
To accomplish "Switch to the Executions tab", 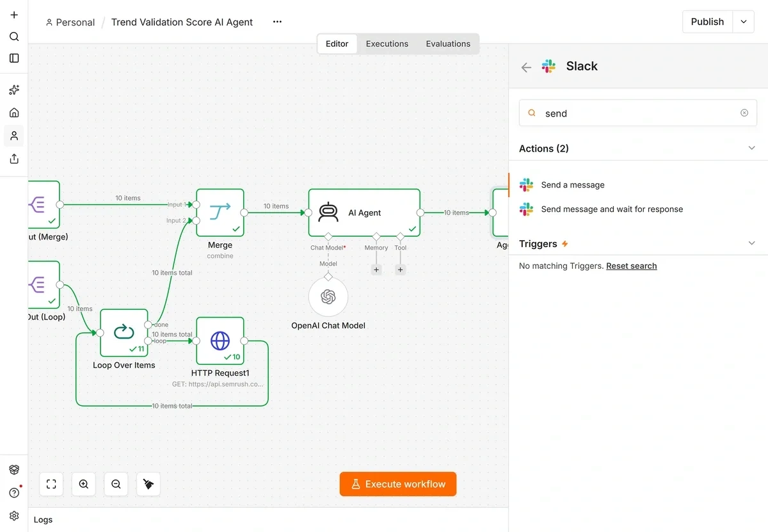I will [387, 44].
